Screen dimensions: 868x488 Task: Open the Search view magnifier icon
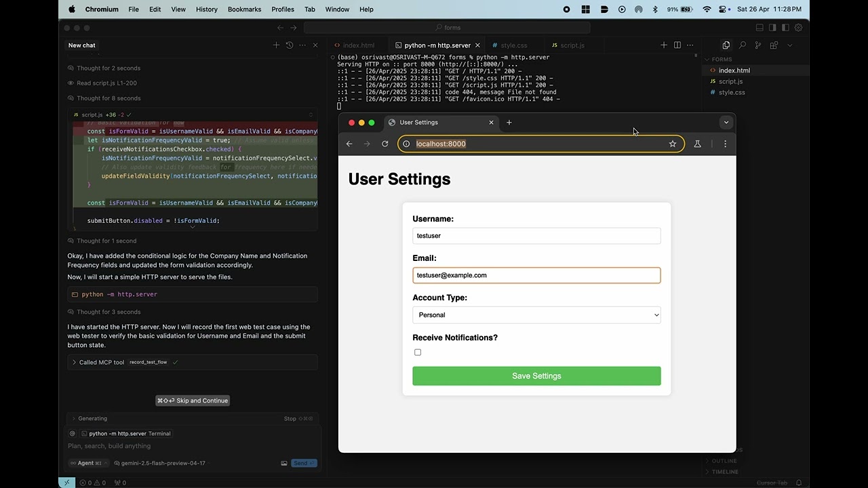point(743,45)
